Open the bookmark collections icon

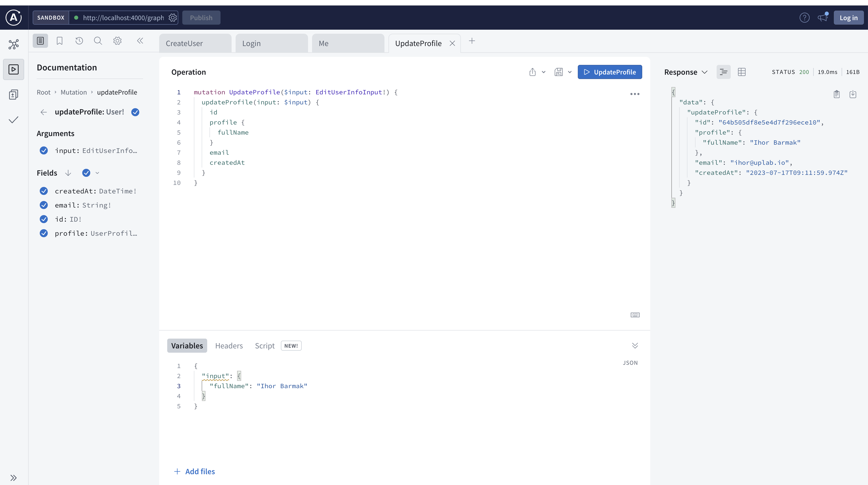click(x=60, y=41)
